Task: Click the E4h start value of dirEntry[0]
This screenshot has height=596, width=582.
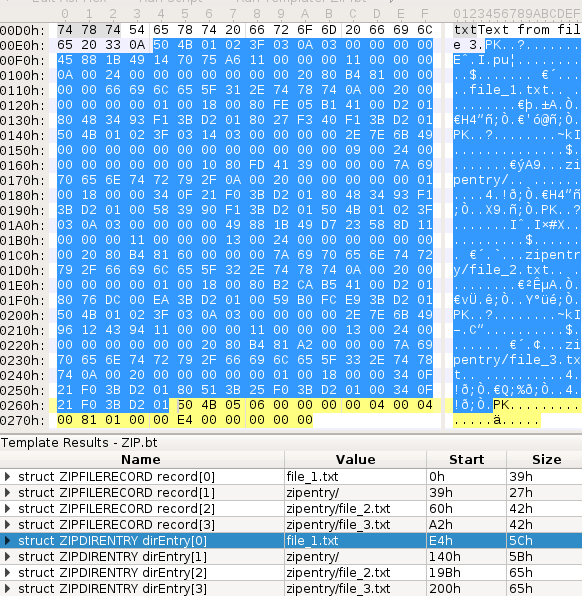Action: [x=438, y=541]
